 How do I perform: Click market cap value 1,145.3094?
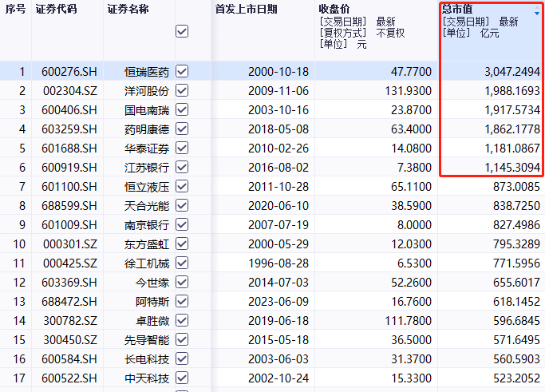512,168
